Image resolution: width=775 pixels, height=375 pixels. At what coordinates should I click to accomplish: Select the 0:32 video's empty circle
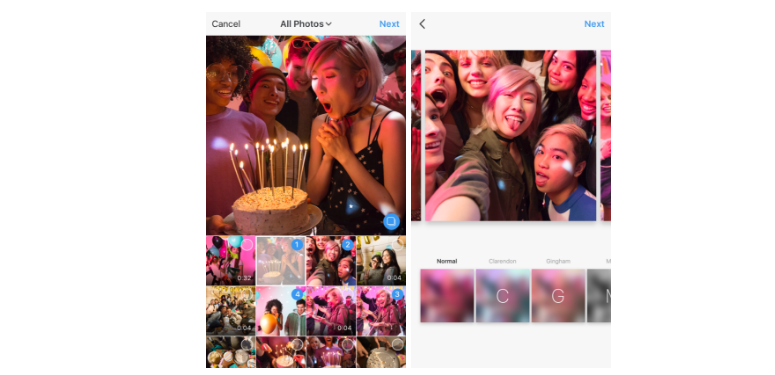tap(247, 245)
